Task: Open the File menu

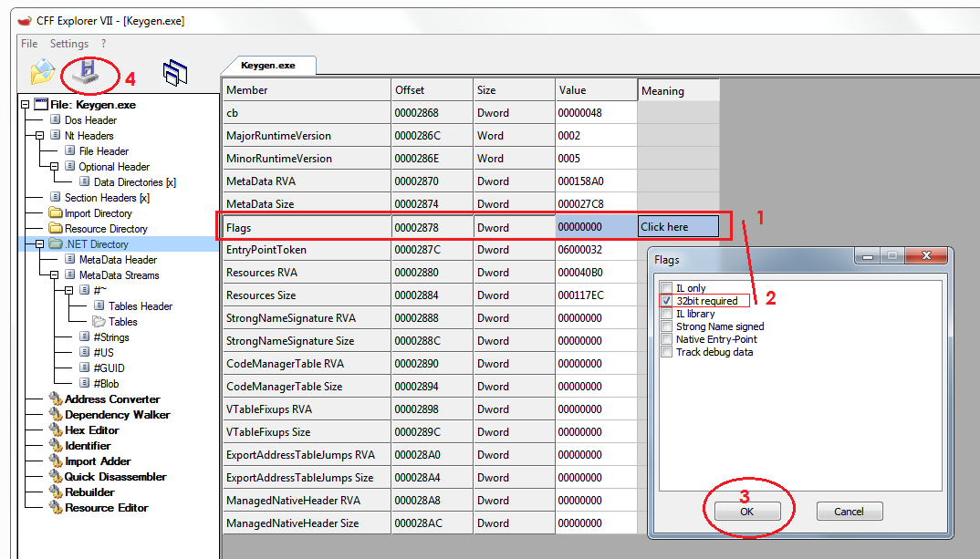Action: pos(29,44)
